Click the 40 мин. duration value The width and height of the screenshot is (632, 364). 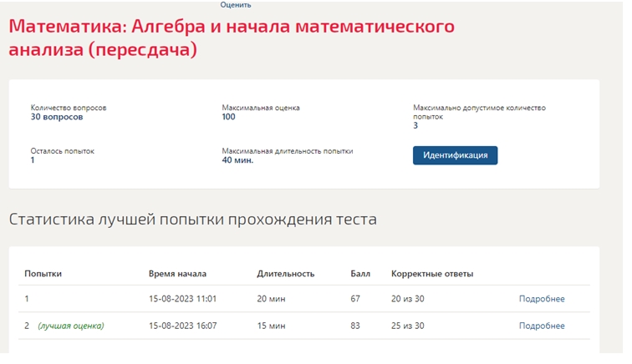point(237,160)
